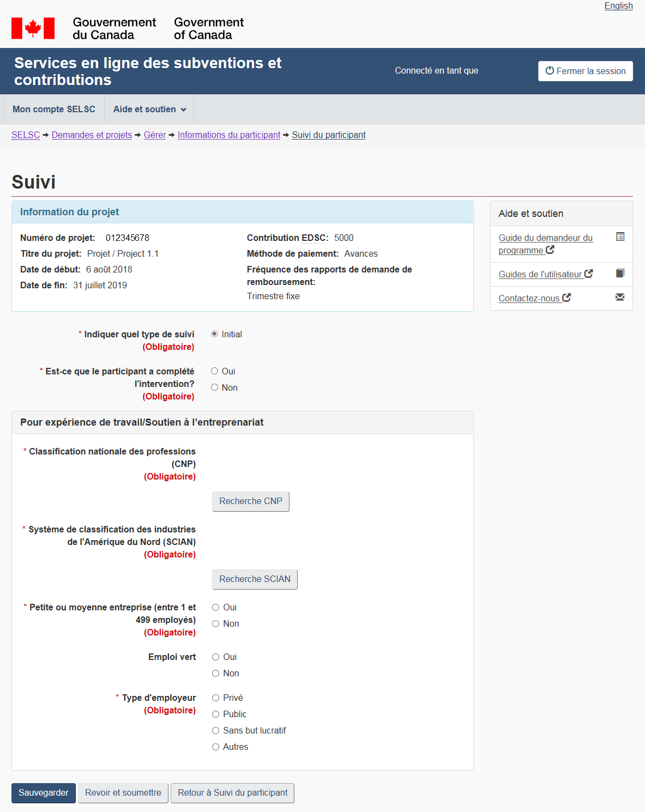Click Retour à Suivi du participant
This screenshot has width=645, height=812.
(232, 793)
